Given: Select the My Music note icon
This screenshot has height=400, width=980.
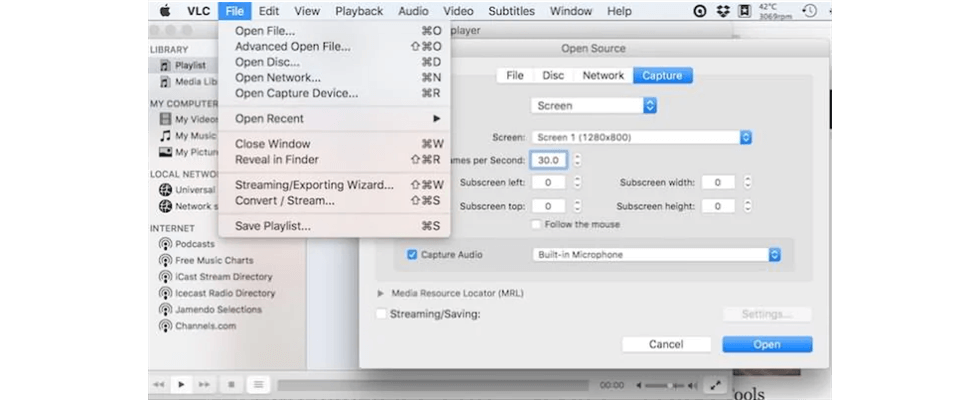Looking at the screenshot, I should tap(165, 136).
